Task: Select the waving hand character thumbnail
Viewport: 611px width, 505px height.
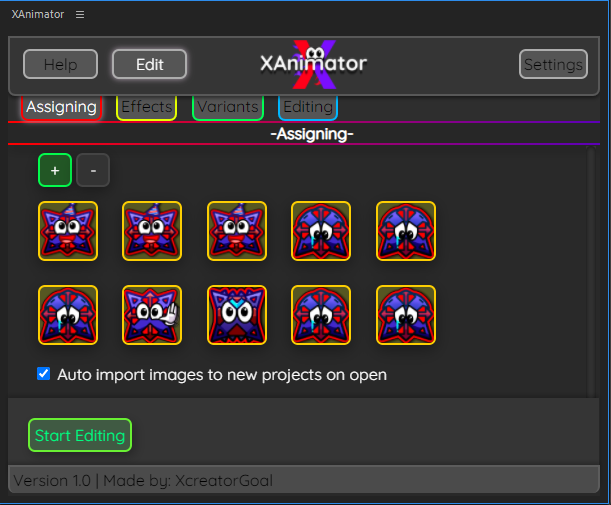Action: pyautogui.click(x=152, y=315)
